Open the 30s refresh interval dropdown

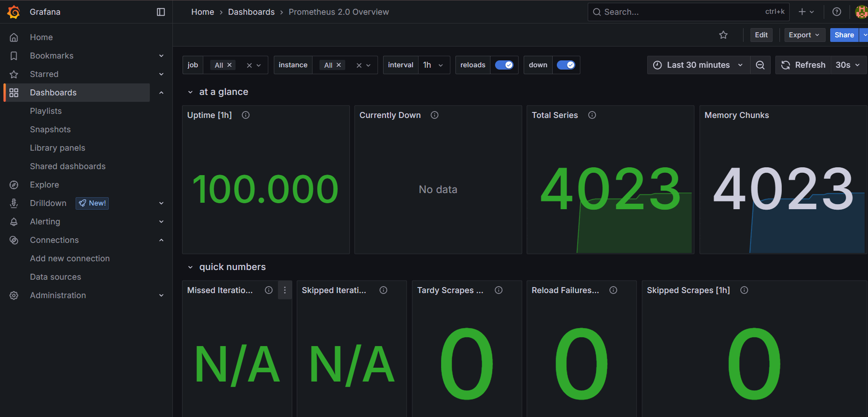click(x=848, y=65)
